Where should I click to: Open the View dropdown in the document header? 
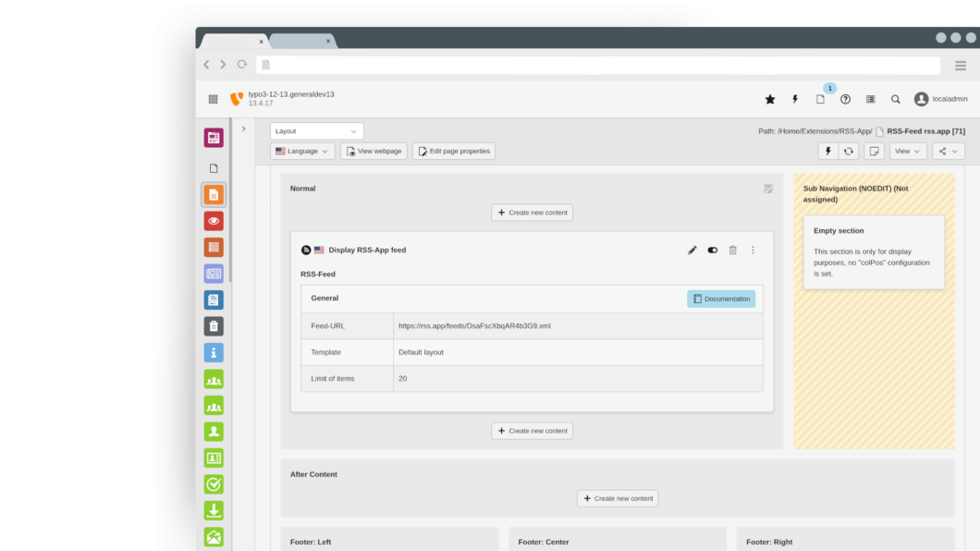907,151
